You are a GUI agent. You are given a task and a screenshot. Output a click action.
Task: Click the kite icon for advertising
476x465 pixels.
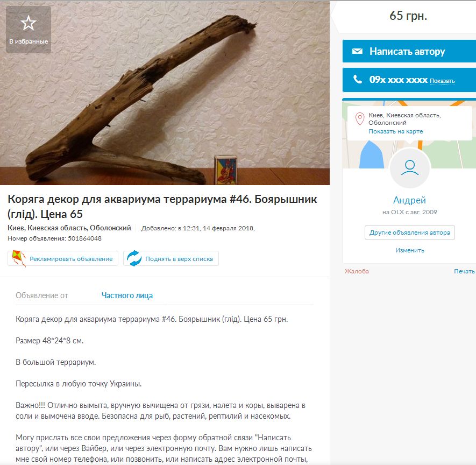19,258
